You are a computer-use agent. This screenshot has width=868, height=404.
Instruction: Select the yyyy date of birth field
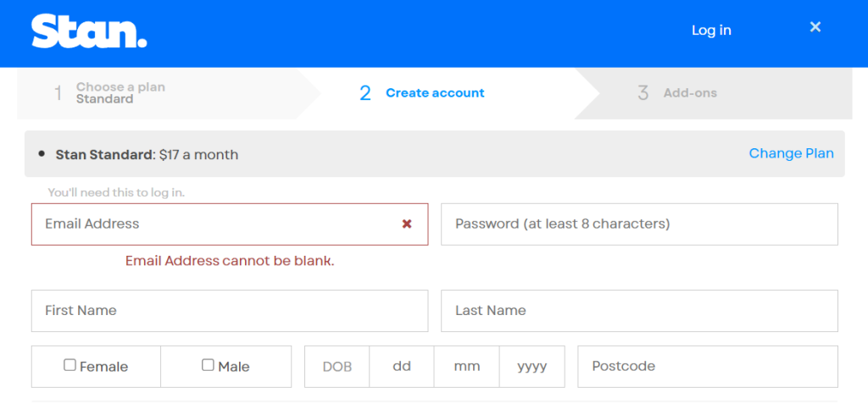[x=532, y=367]
